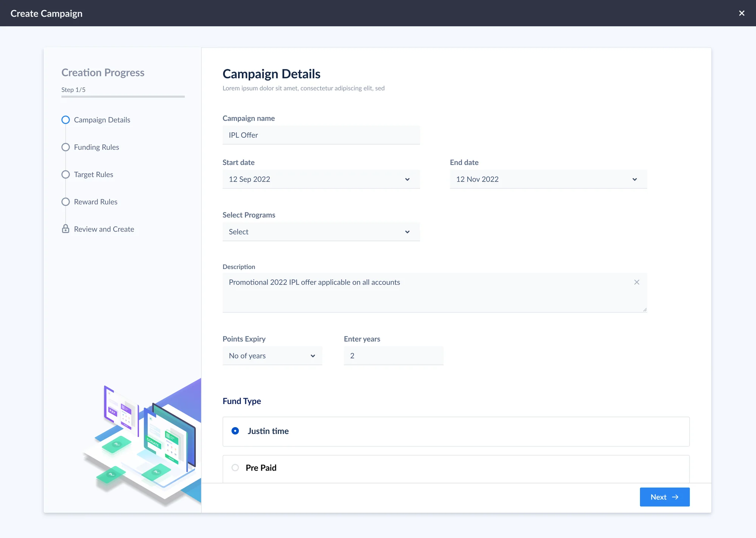The height and width of the screenshot is (538, 756).
Task: Click the Target Rules step circle
Action: click(65, 174)
